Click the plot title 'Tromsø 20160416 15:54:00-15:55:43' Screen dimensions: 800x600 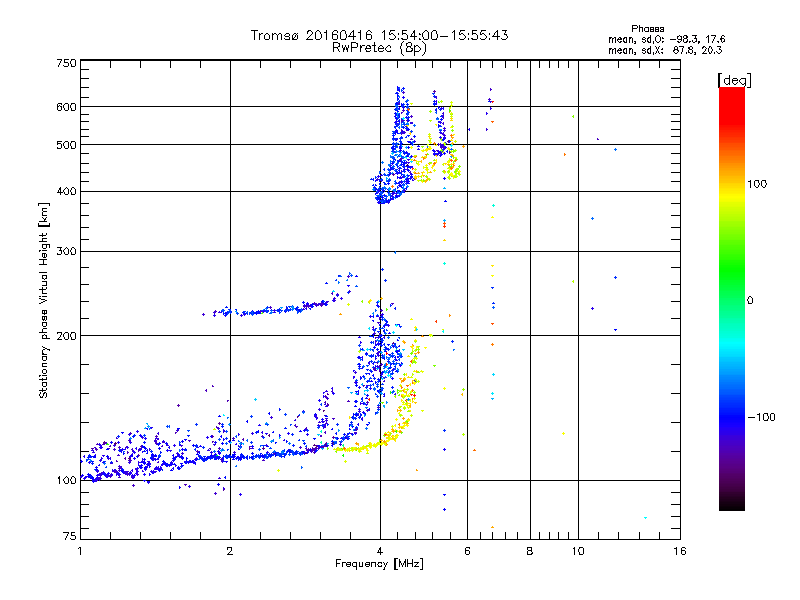pos(379,35)
